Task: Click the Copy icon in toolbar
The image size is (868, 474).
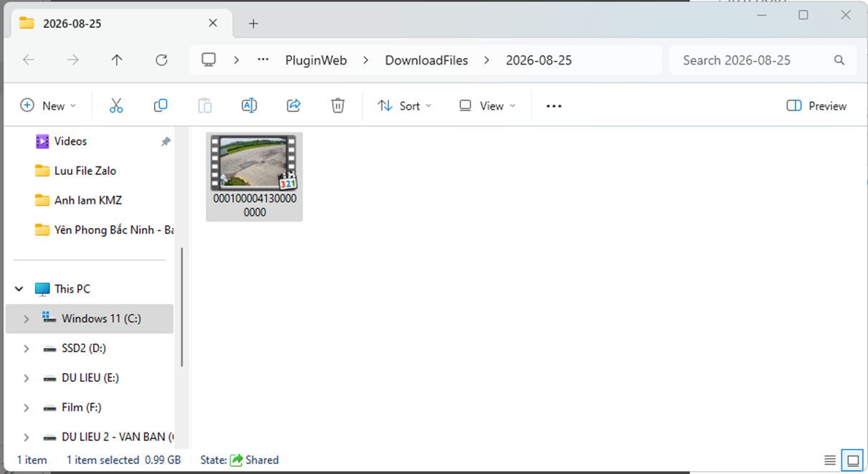Action: click(161, 106)
